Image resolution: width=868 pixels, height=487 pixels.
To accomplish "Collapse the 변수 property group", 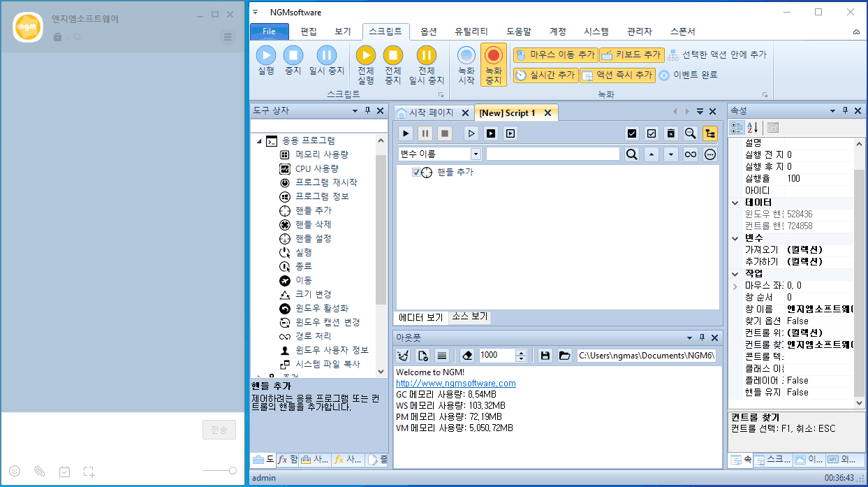I will click(735, 238).
